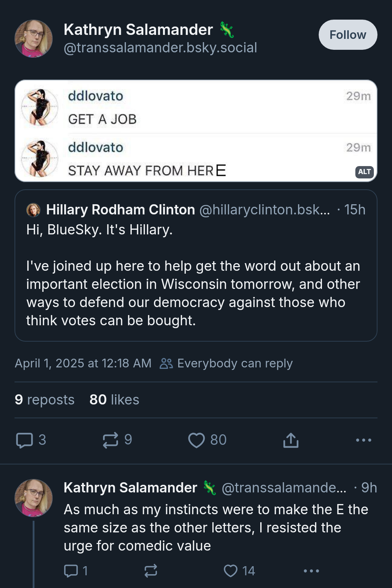Like the comment with 14 likes
392x588 pixels.
230,571
